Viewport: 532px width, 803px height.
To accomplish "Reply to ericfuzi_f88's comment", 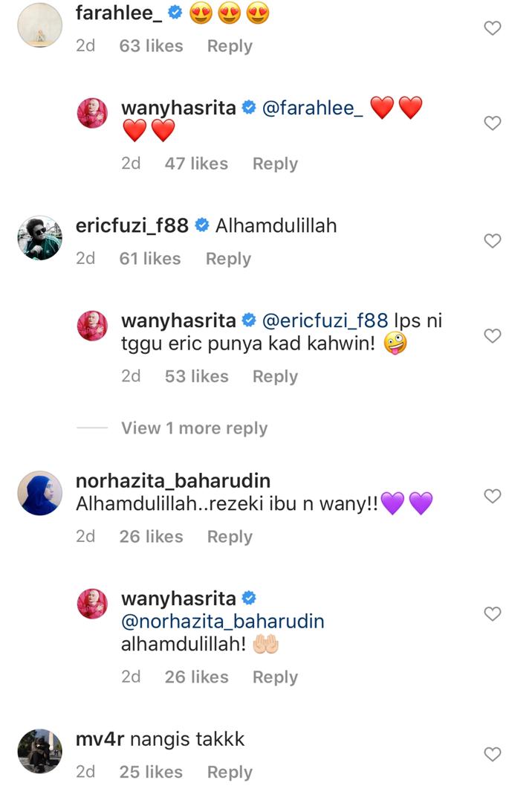I will pos(228,259).
